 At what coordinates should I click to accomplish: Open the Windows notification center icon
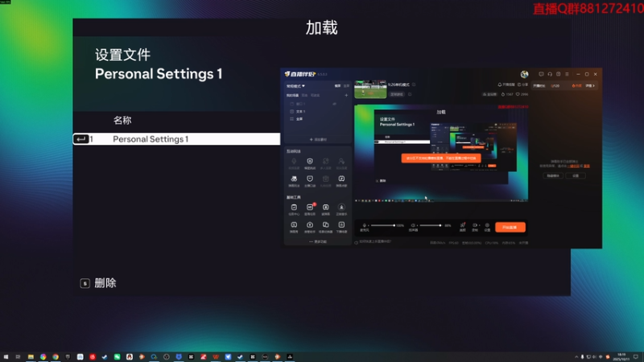636,357
